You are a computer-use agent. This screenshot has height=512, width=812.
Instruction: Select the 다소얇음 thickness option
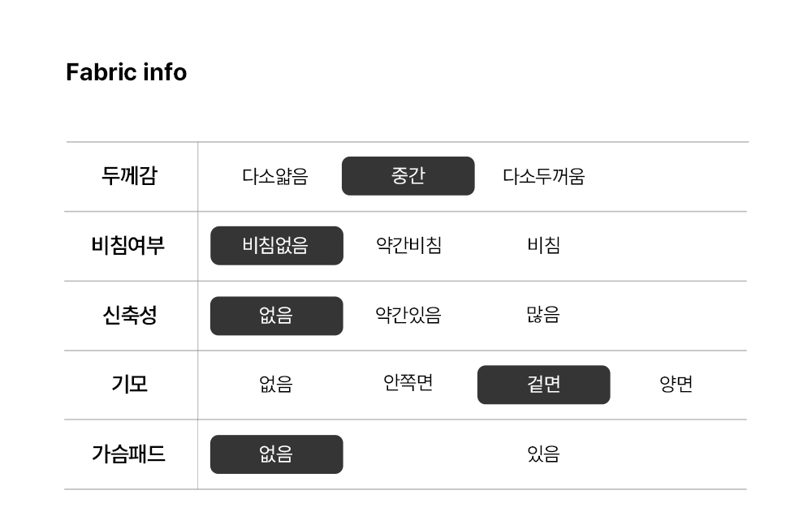[275, 176]
